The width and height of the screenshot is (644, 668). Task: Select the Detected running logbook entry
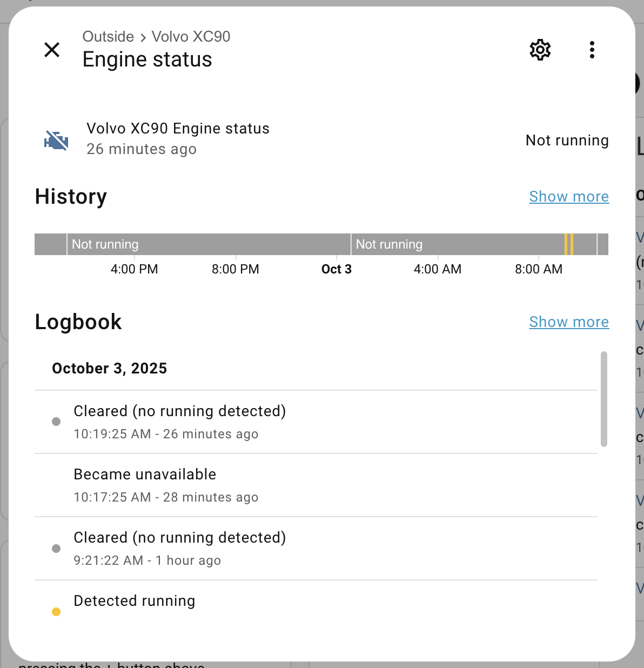pyautogui.click(x=135, y=601)
